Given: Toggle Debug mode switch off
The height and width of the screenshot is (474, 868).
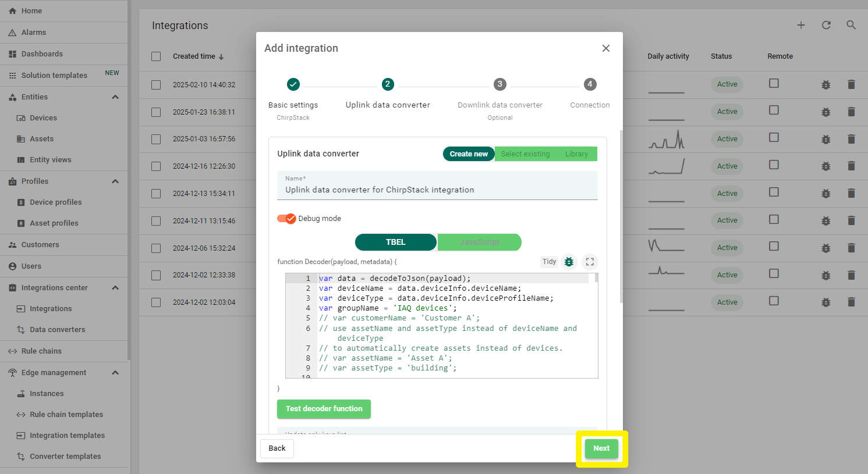Looking at the screenshot, I should tap(286, 219).
